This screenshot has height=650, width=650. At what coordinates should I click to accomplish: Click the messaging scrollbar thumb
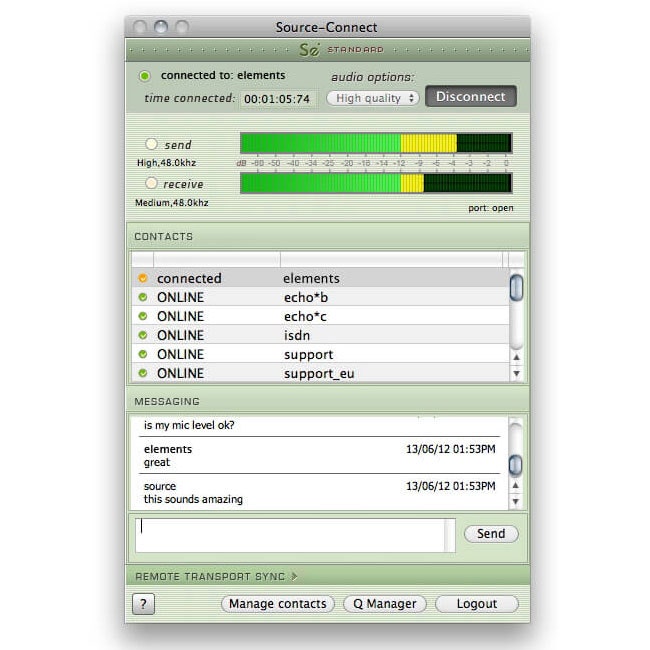coord(515,465)
